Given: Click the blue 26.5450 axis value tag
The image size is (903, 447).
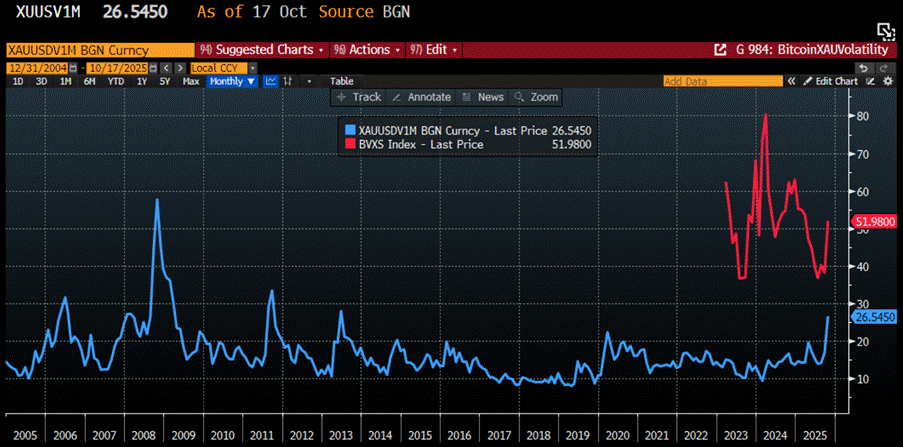Looking at the screenshot, I should point(874,317).
